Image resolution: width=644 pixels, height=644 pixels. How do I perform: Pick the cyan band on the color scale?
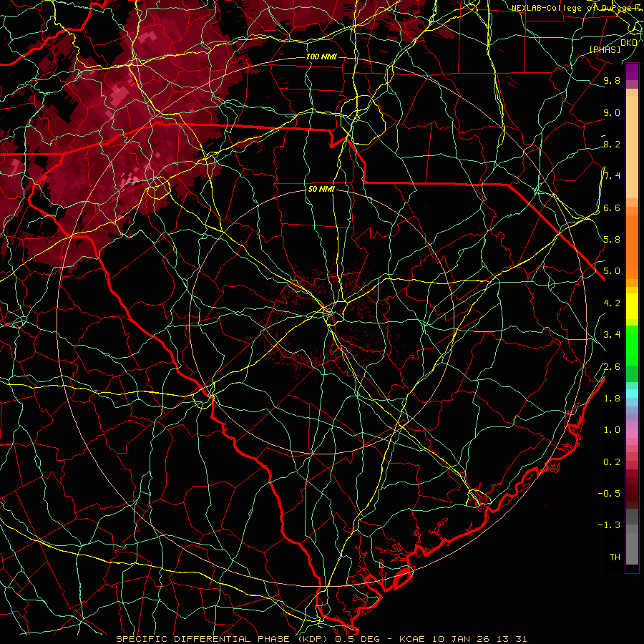632,394
